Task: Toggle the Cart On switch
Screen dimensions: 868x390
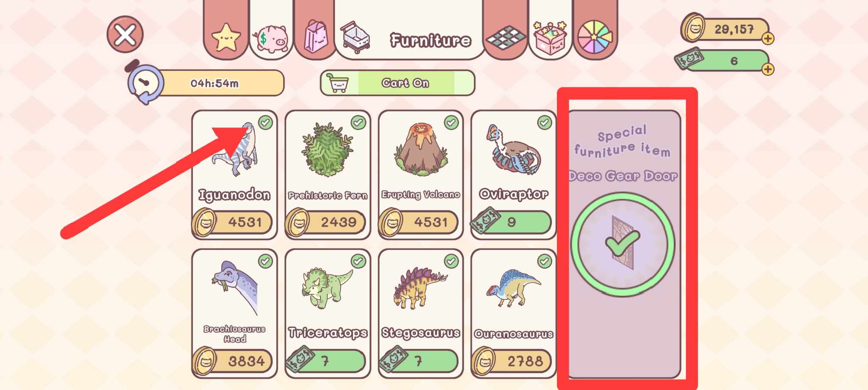Action: click(x=398, y=83)
